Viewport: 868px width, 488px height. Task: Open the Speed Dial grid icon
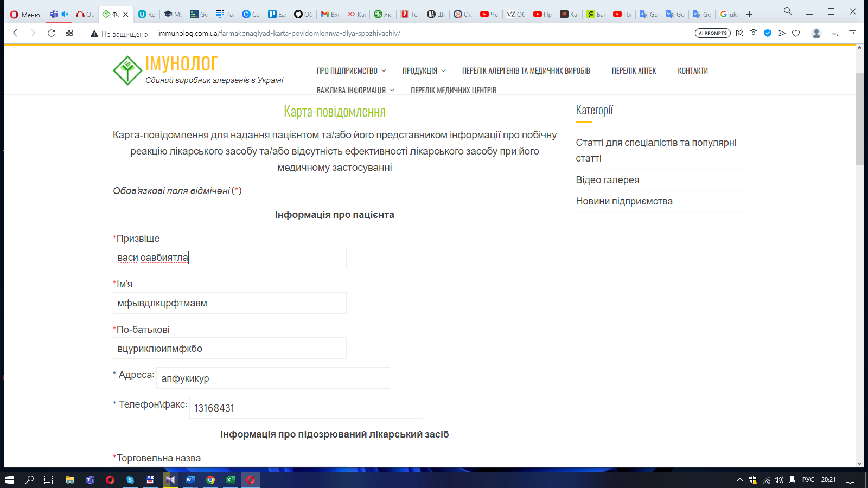tap(69, 33)
